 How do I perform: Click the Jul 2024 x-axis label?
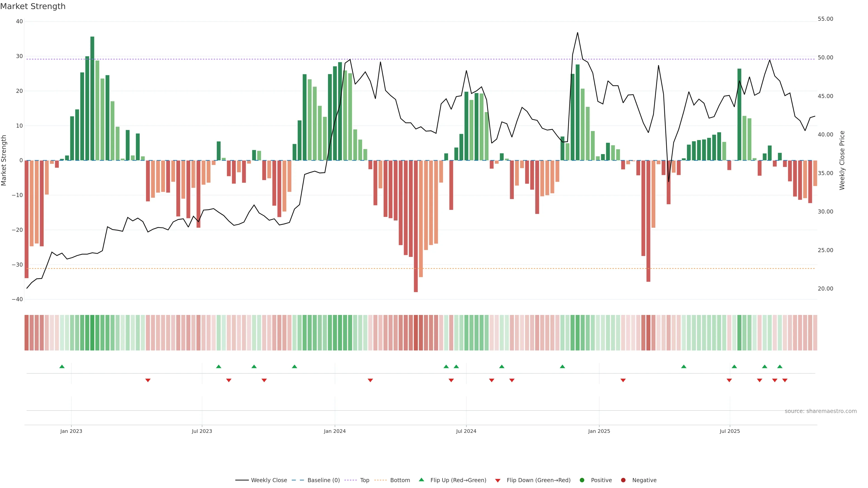pos(466,431)
